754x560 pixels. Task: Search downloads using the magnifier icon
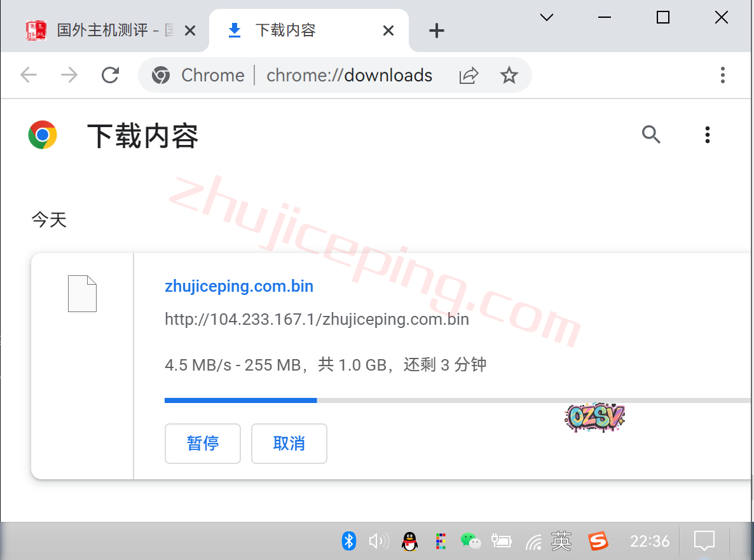[x=651, y=135]
